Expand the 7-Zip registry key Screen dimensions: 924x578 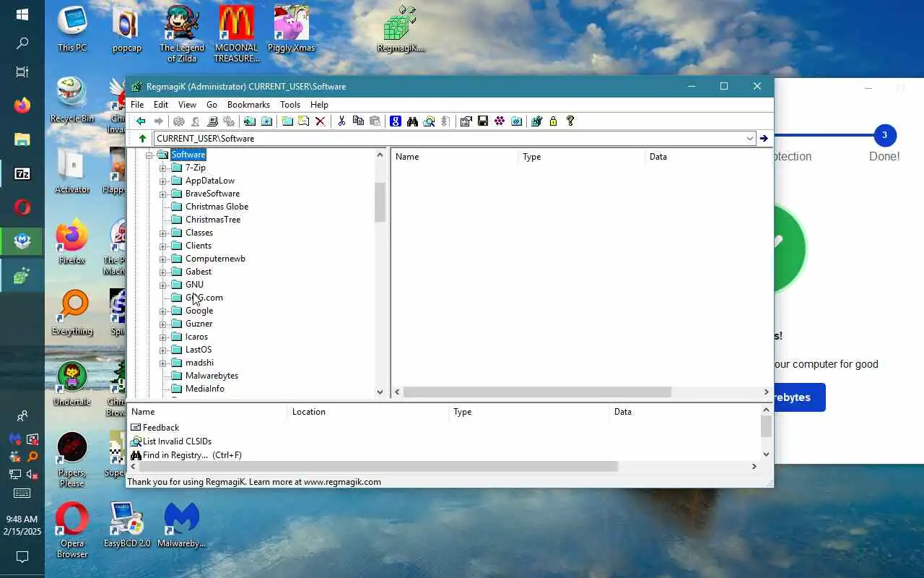(163, 168)
